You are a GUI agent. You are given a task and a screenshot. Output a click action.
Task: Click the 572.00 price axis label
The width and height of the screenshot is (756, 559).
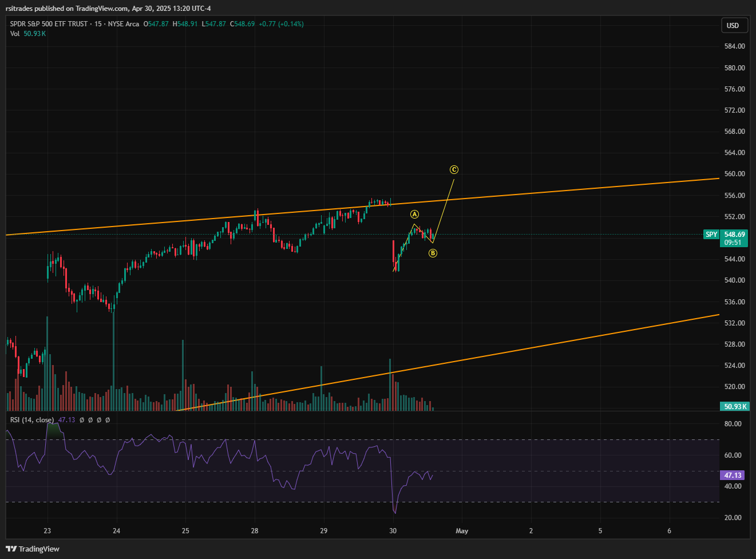[x=735, y=110]
